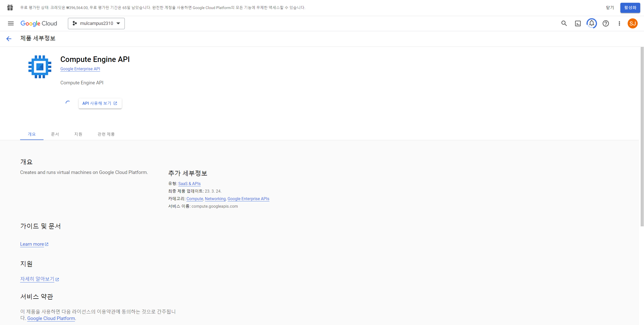Click the page vertical scrollbar
The height and width of the screenshot is (325, 644).
click(x=642, y=136)
